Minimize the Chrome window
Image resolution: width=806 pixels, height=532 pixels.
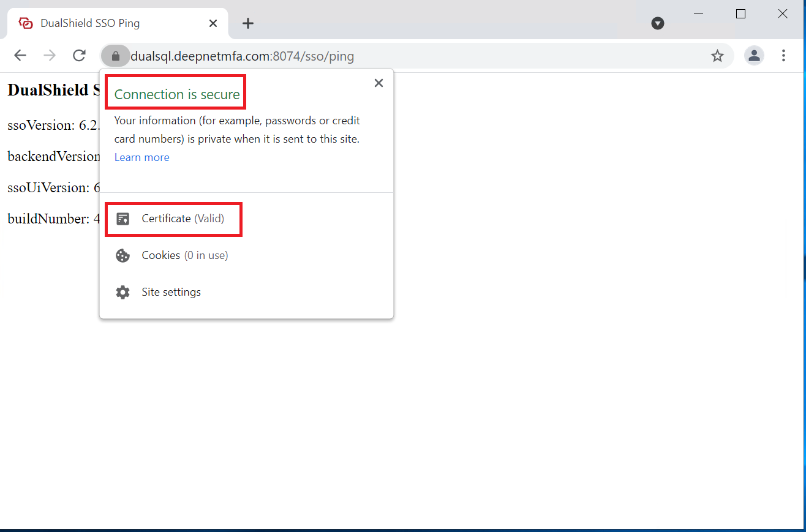click(x=699, y=13)
